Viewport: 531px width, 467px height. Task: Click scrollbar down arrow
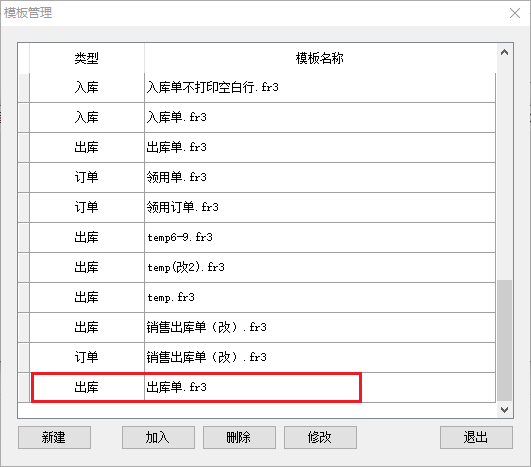tap(504, 410)
